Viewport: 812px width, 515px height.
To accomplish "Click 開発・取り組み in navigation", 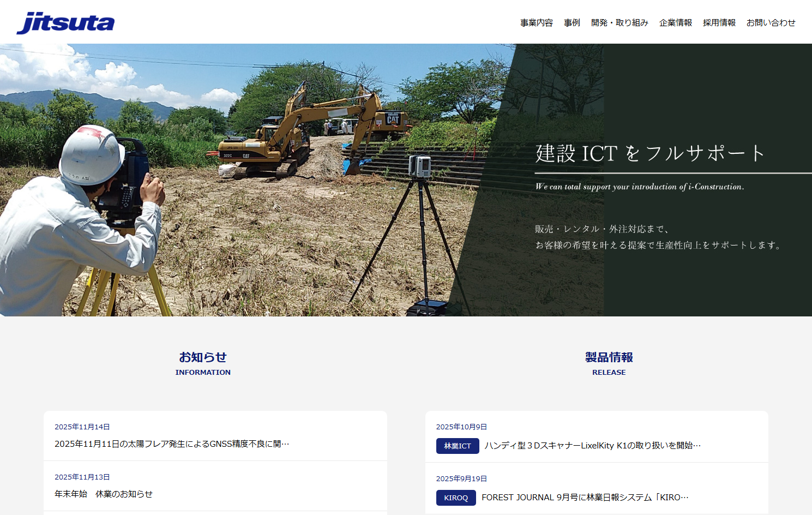I will (619, 22).
